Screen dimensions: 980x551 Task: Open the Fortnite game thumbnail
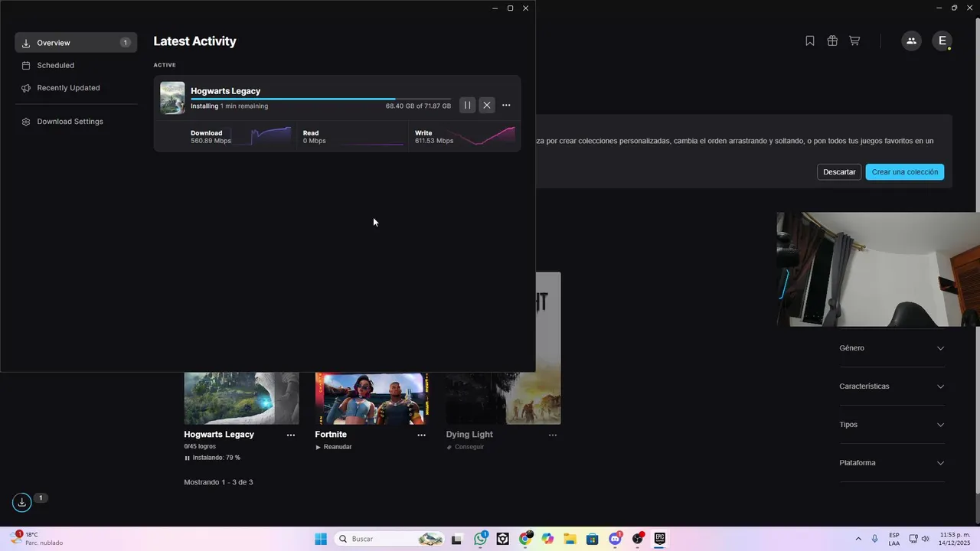[371, 399]
